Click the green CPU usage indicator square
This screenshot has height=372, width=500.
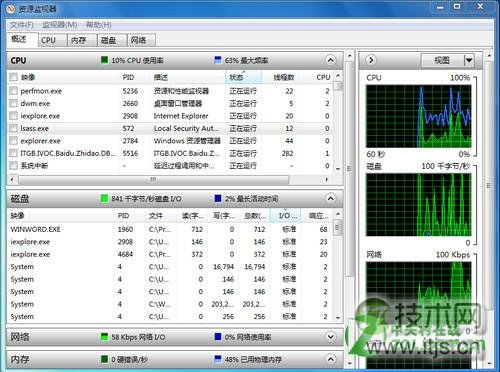click(104, 60)
